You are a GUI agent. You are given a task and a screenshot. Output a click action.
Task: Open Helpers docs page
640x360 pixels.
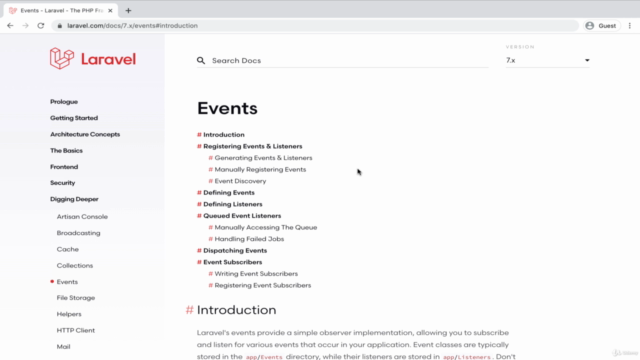click(x=69, y=314)
